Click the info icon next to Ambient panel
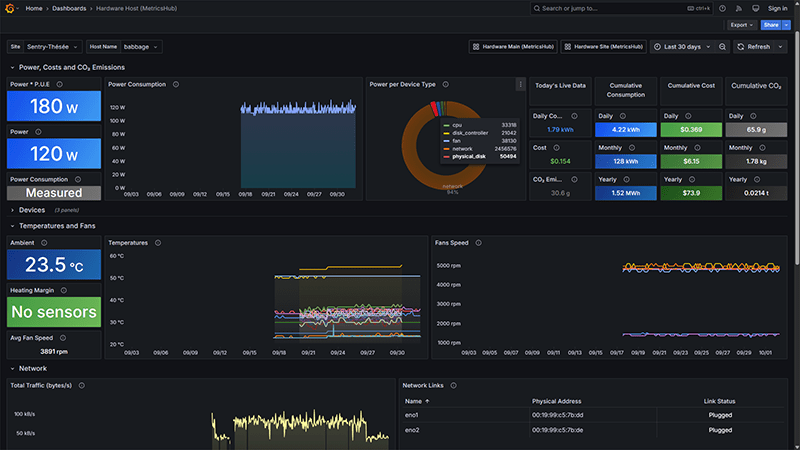The height and width of the screenshot is (450, 800). click(x=42, y=242)
